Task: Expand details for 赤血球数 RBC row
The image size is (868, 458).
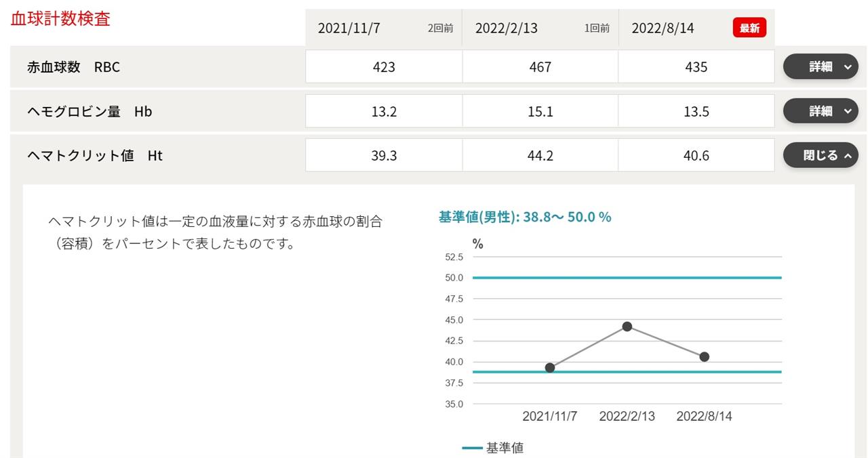Action: click(821, 66)
